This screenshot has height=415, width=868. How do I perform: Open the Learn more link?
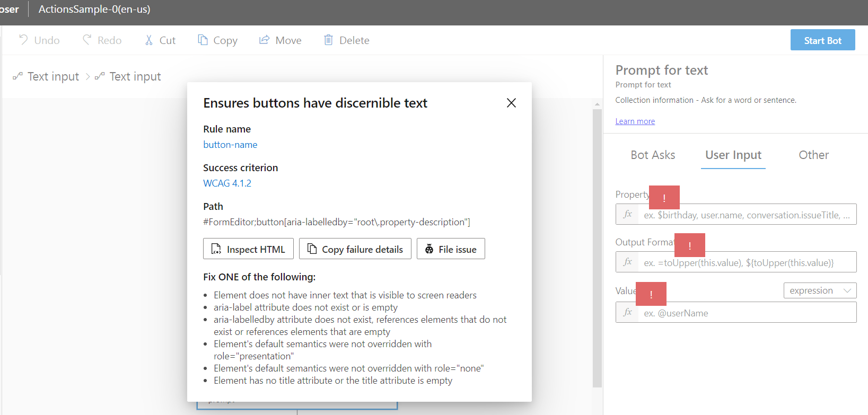pyautogui.click(x=635, y=121)
